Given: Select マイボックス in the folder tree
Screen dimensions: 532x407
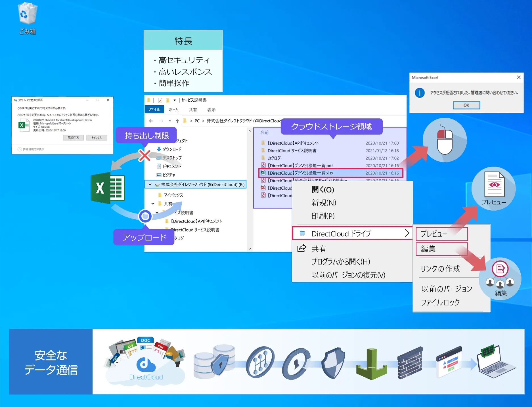Looking at the screenshot, I should tap(173, 195).
